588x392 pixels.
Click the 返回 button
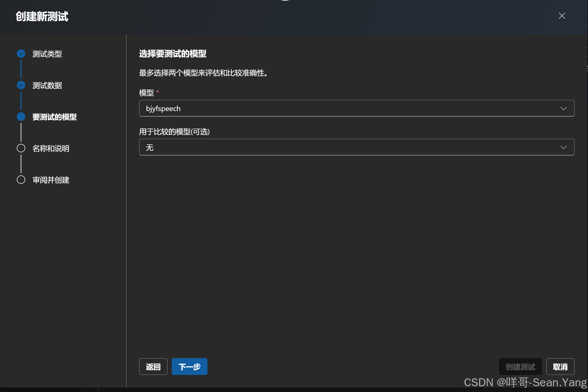click(x=153, y=367)
